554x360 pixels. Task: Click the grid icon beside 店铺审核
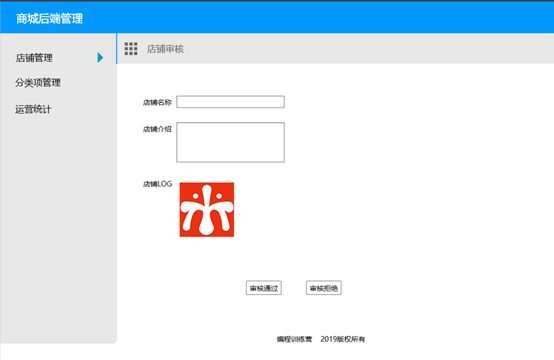click(x=131, y=49)
